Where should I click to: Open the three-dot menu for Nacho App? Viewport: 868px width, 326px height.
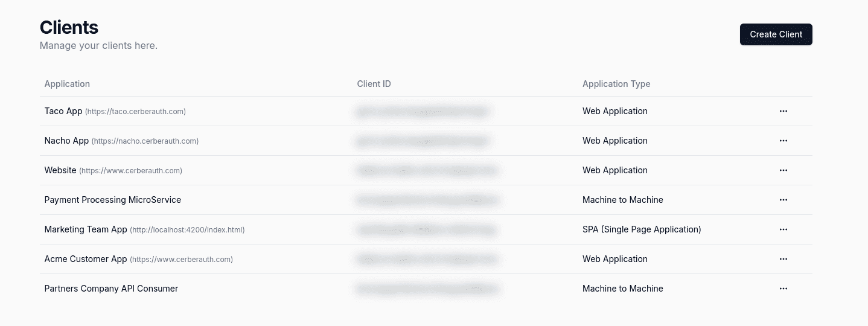(783, 141)
